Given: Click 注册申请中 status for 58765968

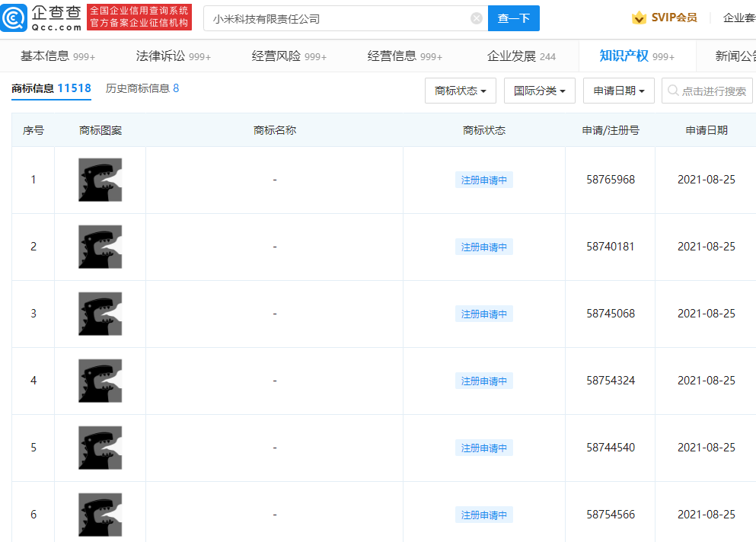Looking at the screenshot, I should point(484,180).
